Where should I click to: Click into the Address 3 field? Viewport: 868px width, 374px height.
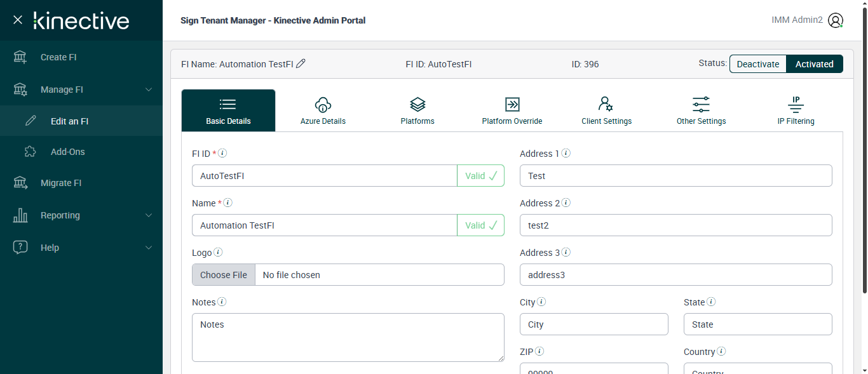675,275
